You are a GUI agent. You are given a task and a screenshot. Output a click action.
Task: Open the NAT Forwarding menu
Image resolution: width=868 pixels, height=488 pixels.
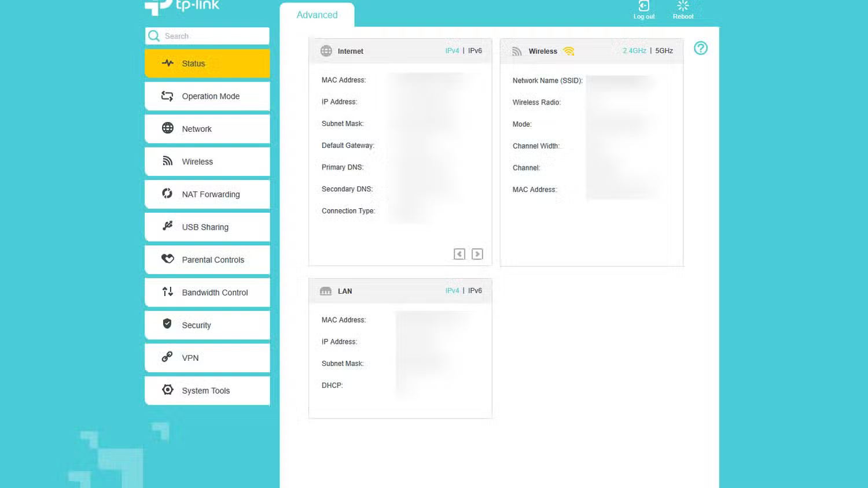tap(207, 194)
